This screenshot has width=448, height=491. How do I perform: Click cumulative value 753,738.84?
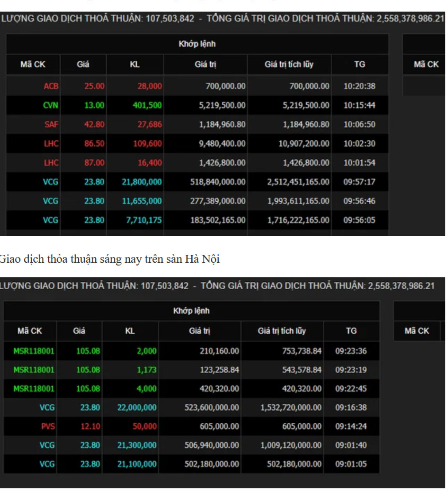pyautogui.click(x=302, y=351)
